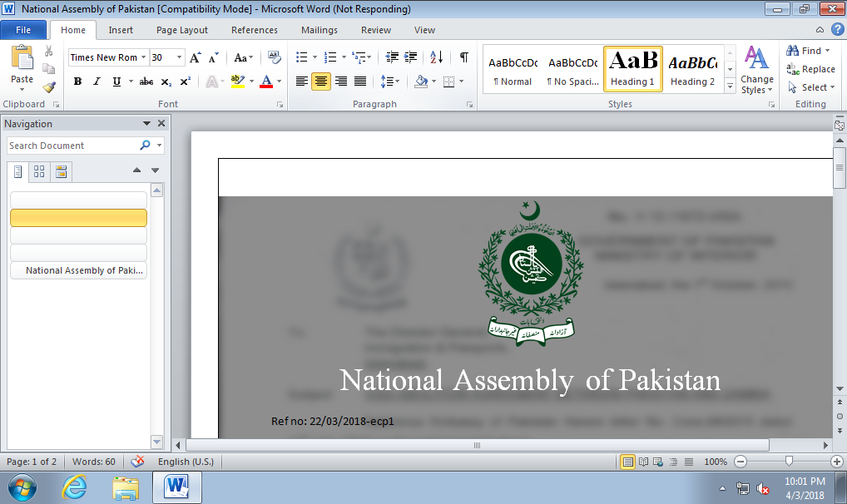The height and width of the screenshot is (504, 847).
Task: Switch to the Insert tab
Action: tap(121, 30)
